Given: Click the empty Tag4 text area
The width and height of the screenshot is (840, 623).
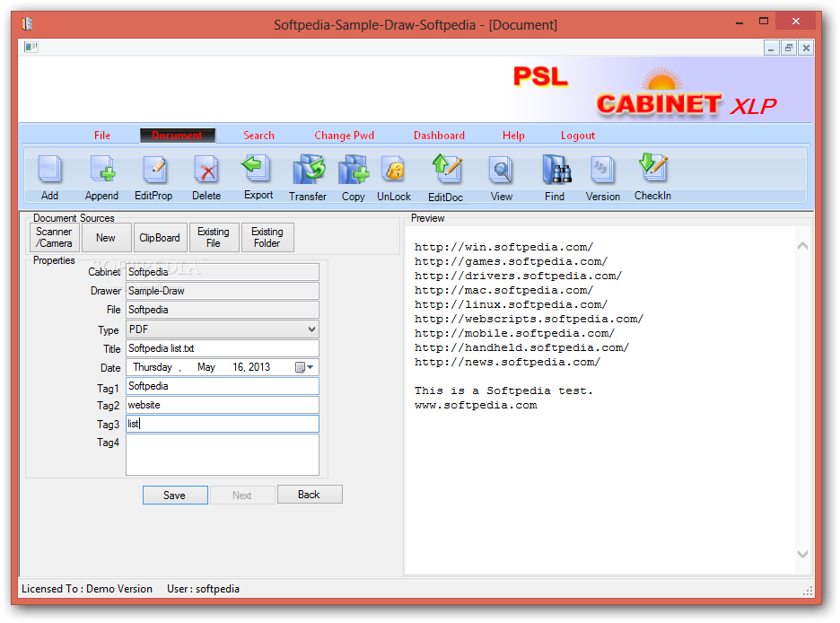Looking at the screenshot, I should coord(223,455).
